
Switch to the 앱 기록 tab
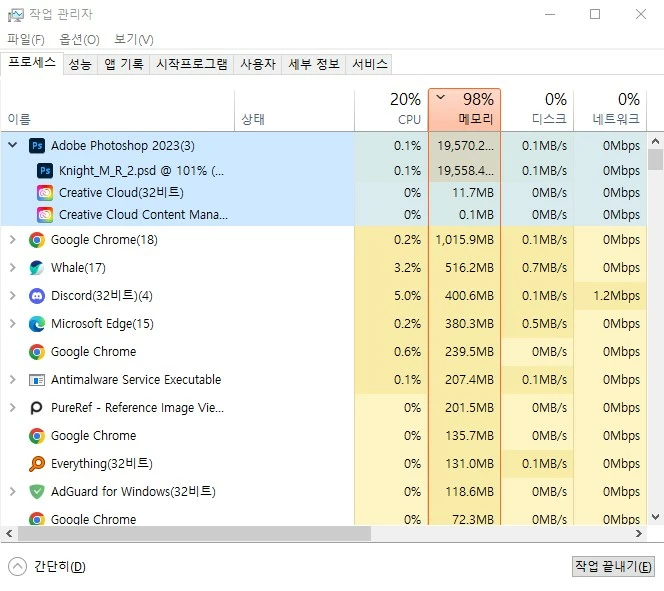click(x=124, y=64)
